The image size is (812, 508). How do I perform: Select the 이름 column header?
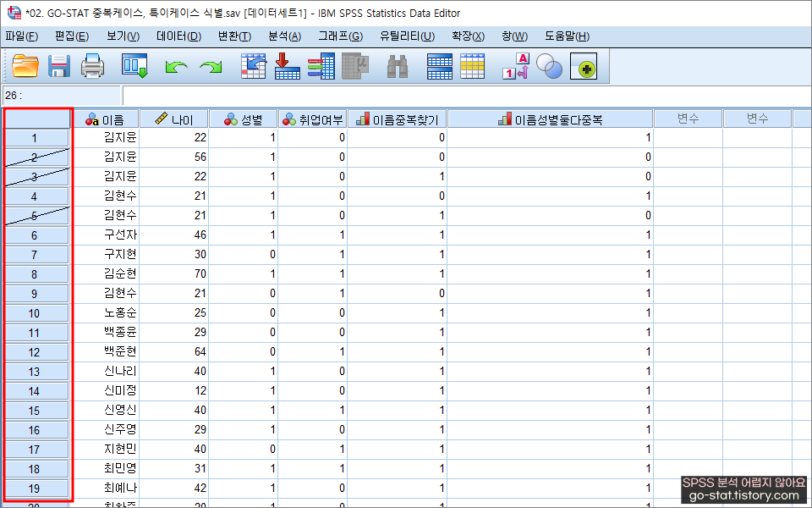(x=106, y=119)
